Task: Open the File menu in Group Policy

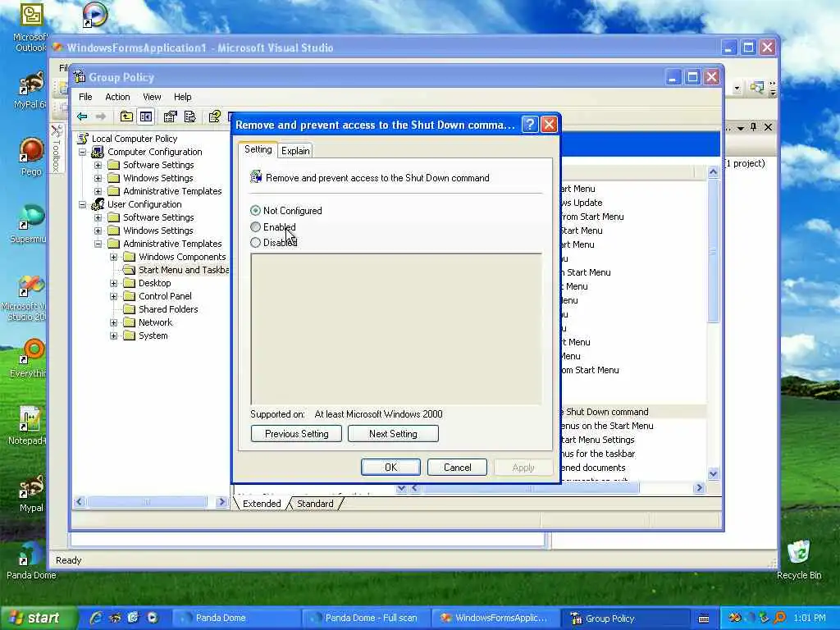Action: (85, 97)
